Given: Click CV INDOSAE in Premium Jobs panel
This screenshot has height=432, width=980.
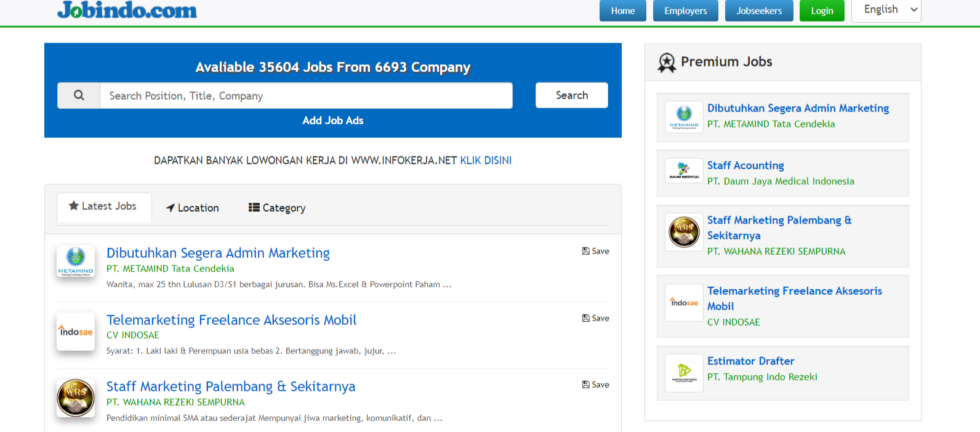Looking at the screenshot, I should (733, 322).
